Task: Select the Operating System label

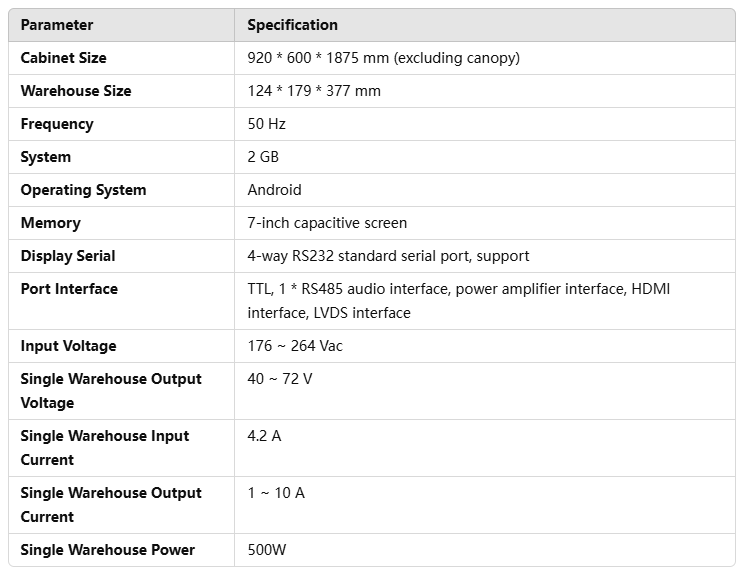Action: point(83,190)
